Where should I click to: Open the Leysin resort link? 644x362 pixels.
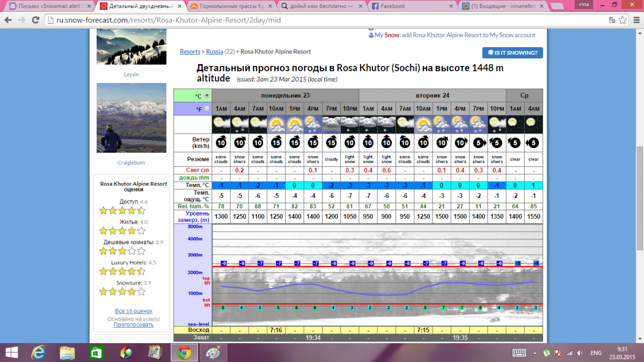pos(131,75)
